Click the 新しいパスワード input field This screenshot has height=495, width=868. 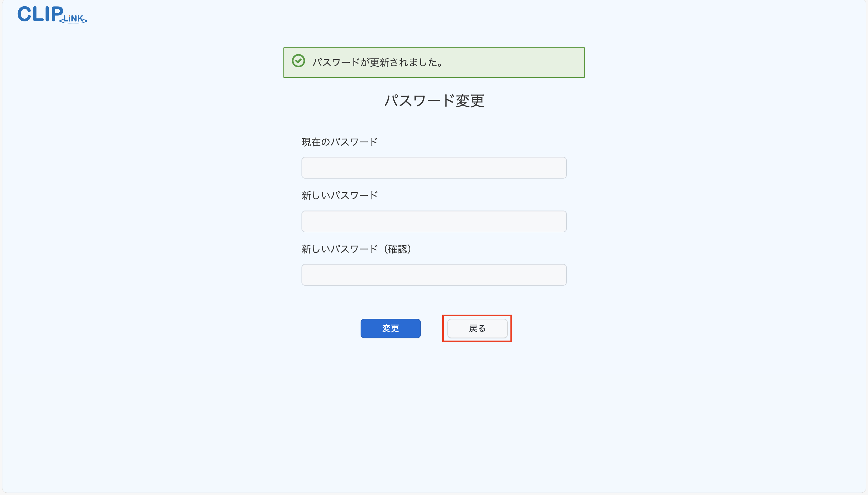click(434, 221)
